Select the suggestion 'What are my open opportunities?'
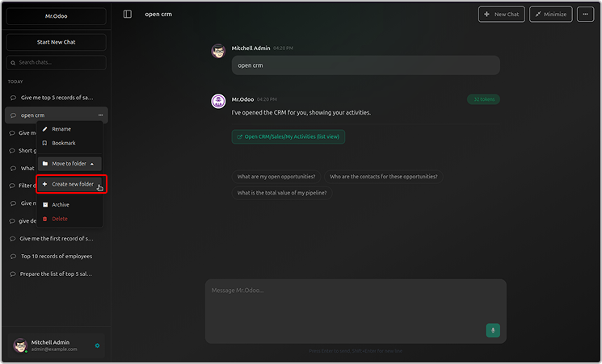Screen dimensions: 602x364 click(276, 177)
